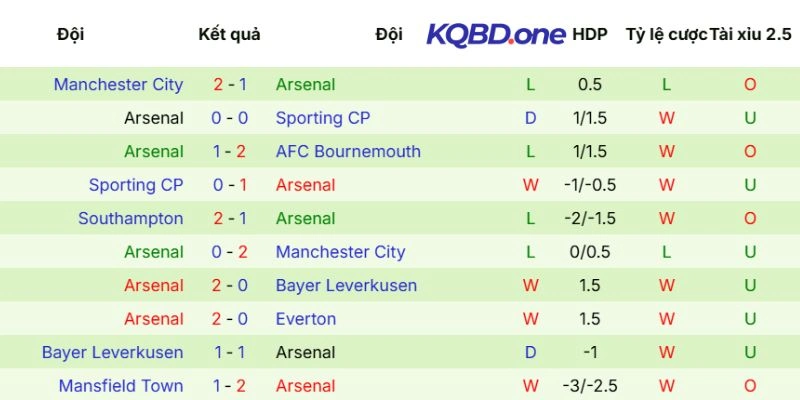
Task: Open Manchester City in the first row
Action: click(119, 85)
